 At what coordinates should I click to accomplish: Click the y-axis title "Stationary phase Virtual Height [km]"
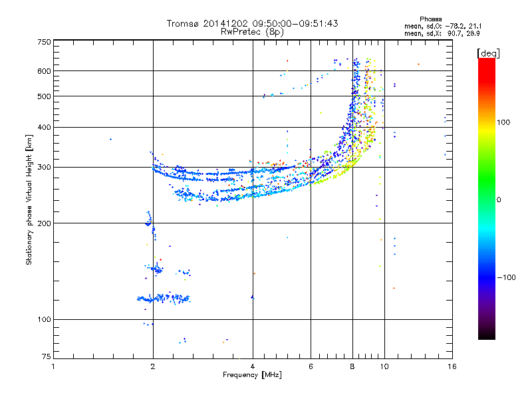point(29,199)
